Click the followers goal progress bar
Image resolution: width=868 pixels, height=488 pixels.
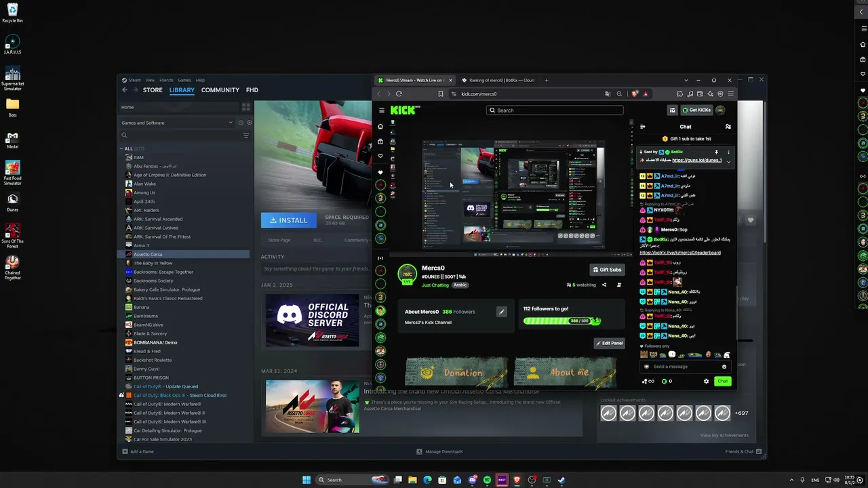pyautogui.click(x=562, y=321)
